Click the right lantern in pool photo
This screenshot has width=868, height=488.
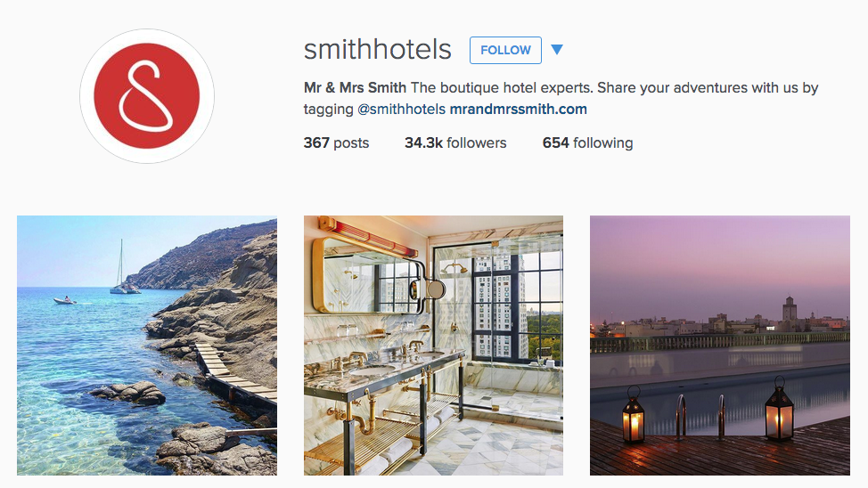pyautogui.click(x=779, y=409)
